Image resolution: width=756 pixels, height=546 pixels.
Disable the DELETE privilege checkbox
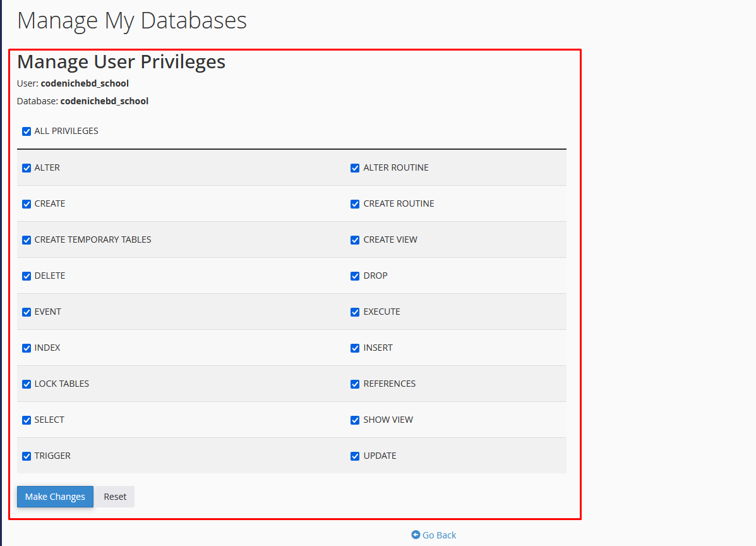click(x=27, y=276)
